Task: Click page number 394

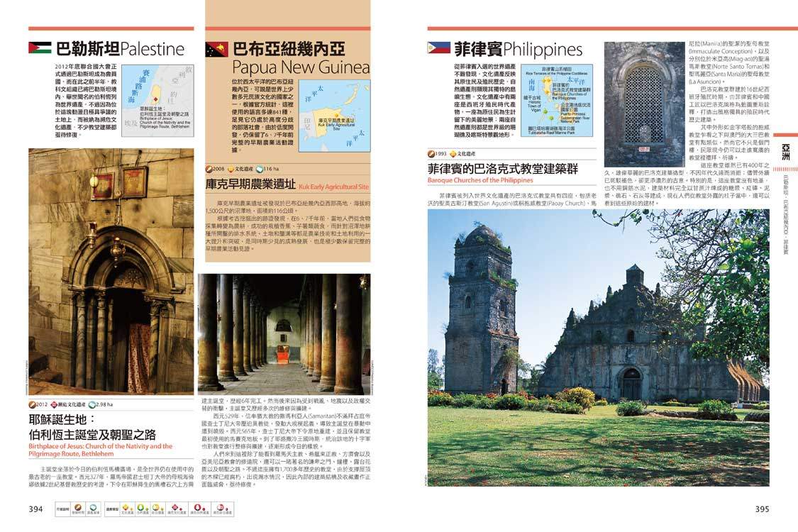Action: click(x=35, y=509)
